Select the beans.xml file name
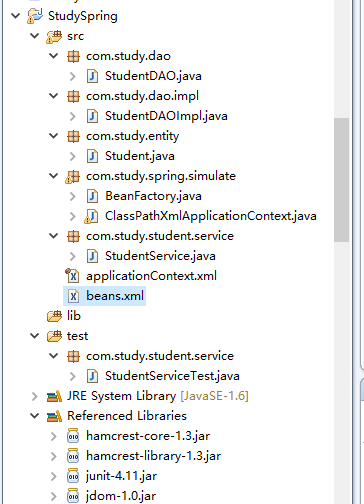The width and height of the screenshot is (364, 504). [x=115, y=296]
